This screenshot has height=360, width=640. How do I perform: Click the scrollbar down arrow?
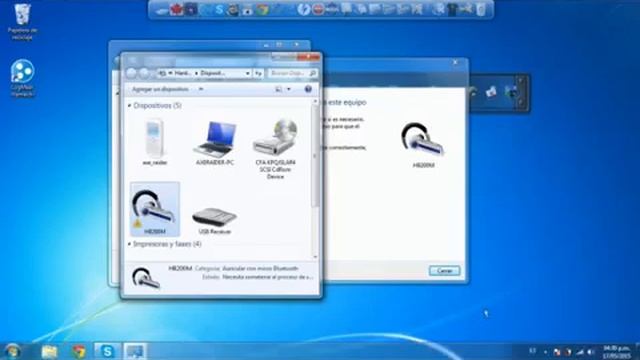(315, 257)
